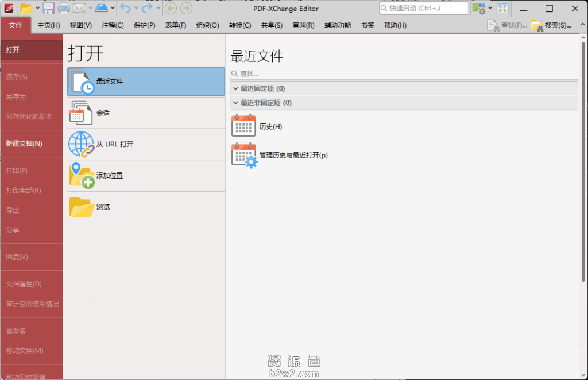Click the 历史(H) calendar icon
588x380 pixels.
[243, 126]
